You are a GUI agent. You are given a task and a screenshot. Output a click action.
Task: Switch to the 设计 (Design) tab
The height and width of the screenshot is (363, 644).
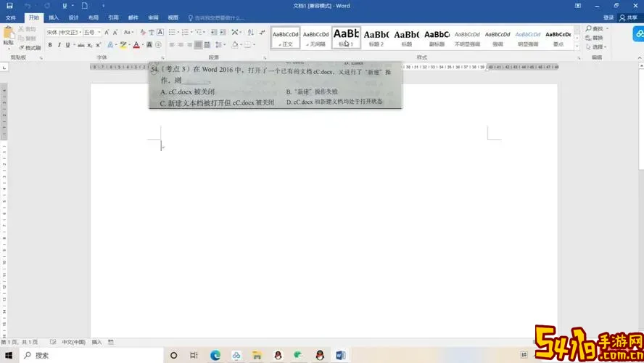(73, 17)
